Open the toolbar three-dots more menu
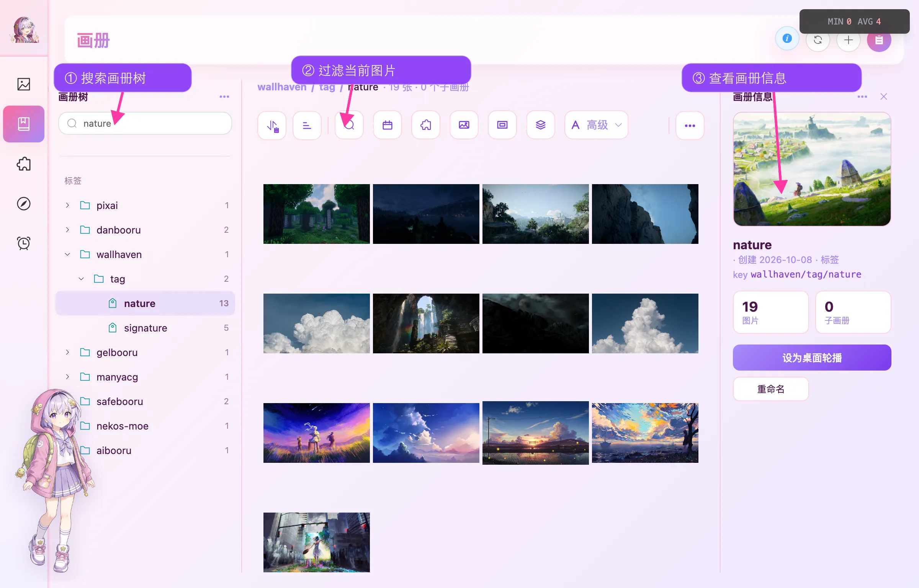 [690, 126]
